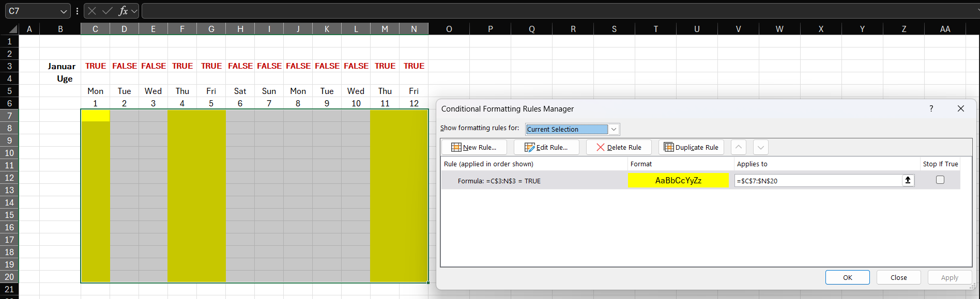Click the Sun cell in row 5

(x=269, y=91)
